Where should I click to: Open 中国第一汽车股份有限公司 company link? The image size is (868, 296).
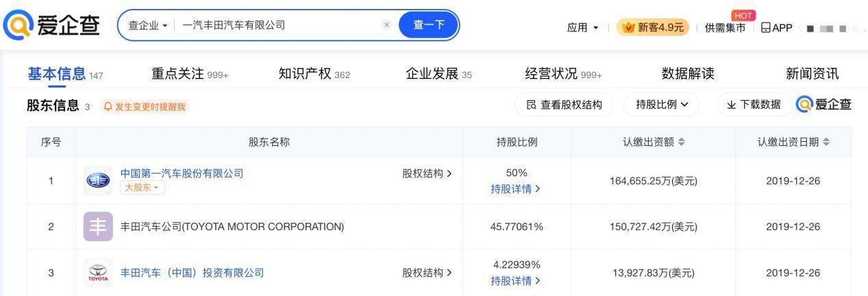click(182, 173)
